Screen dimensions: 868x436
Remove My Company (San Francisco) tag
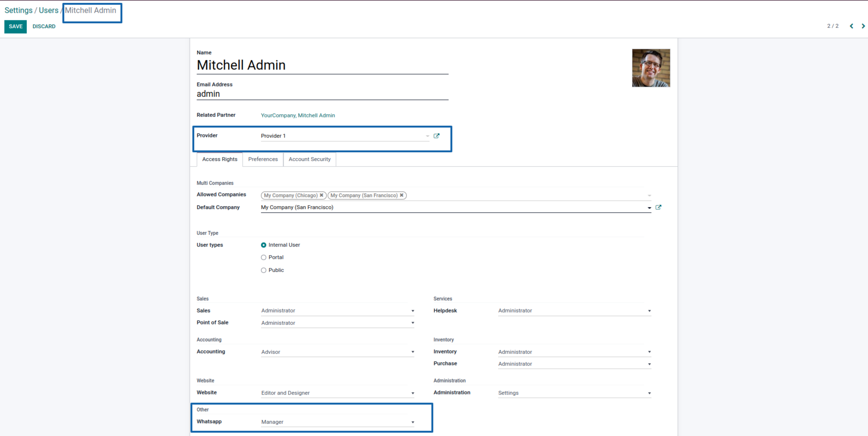coord(401,195)
